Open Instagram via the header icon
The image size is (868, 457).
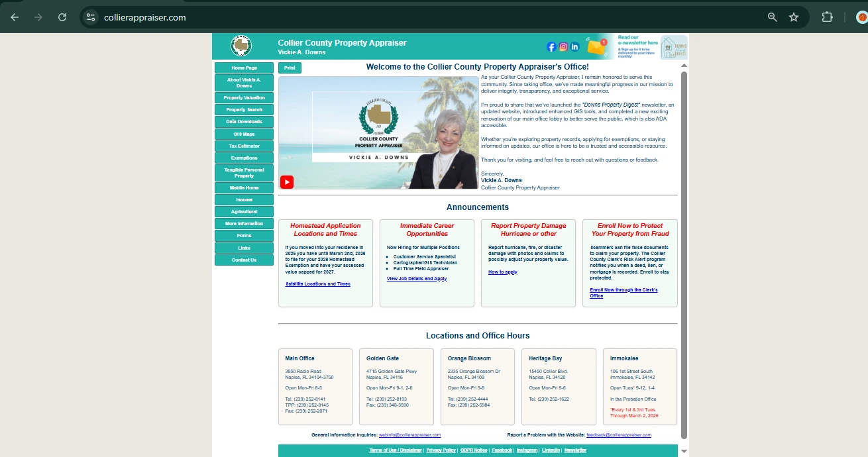[563, 46]
